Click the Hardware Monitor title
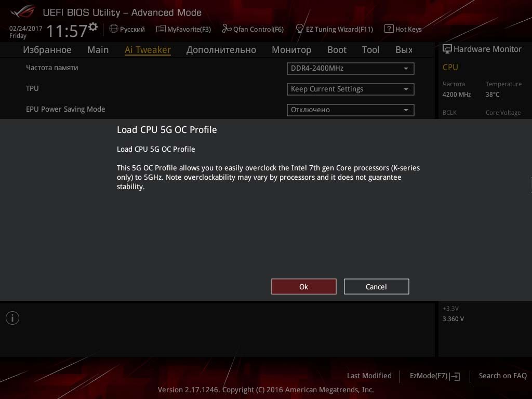Screen dimensions: 532x399 pyautogui.click(x=487, y=49)
